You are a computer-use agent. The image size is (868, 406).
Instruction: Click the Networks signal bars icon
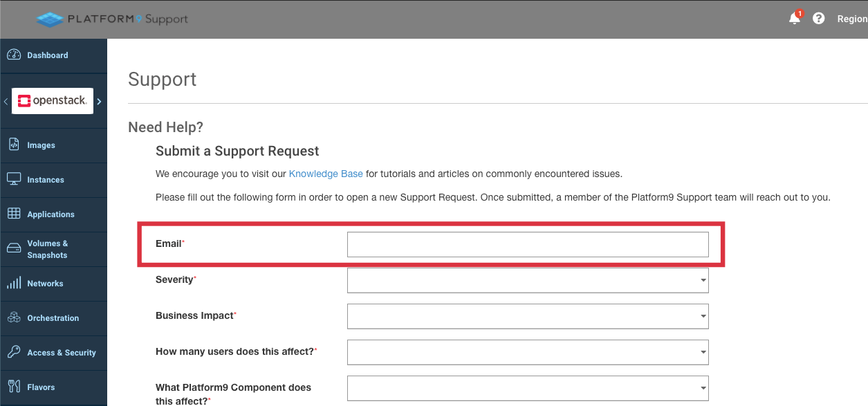[x=14, y=284]
